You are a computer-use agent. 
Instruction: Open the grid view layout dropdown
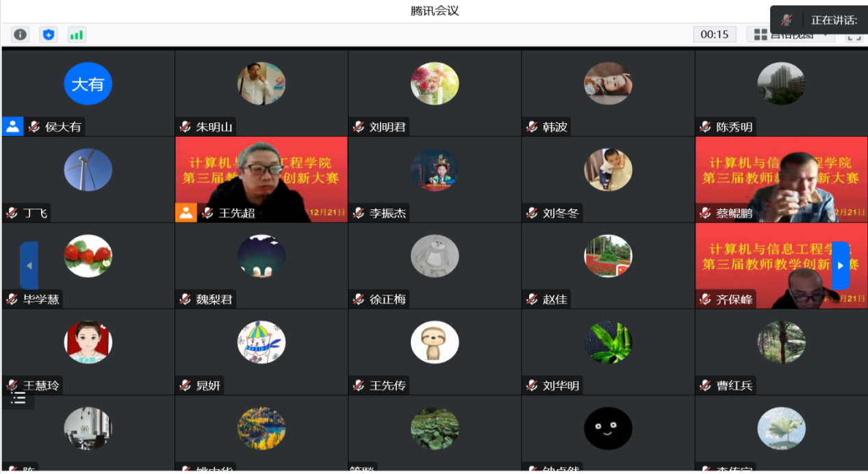[x=791, y=35]
